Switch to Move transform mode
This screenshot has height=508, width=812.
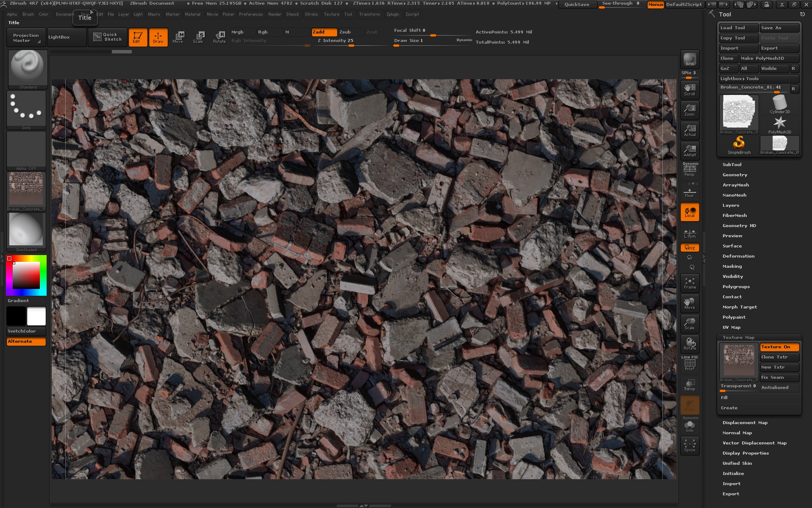[x=178, y=37]
